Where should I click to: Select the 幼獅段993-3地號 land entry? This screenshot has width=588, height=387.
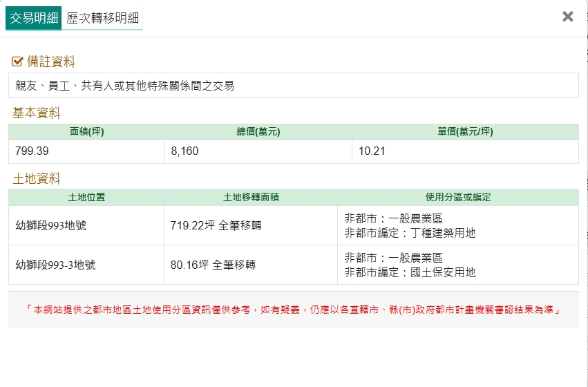(55, 265)
